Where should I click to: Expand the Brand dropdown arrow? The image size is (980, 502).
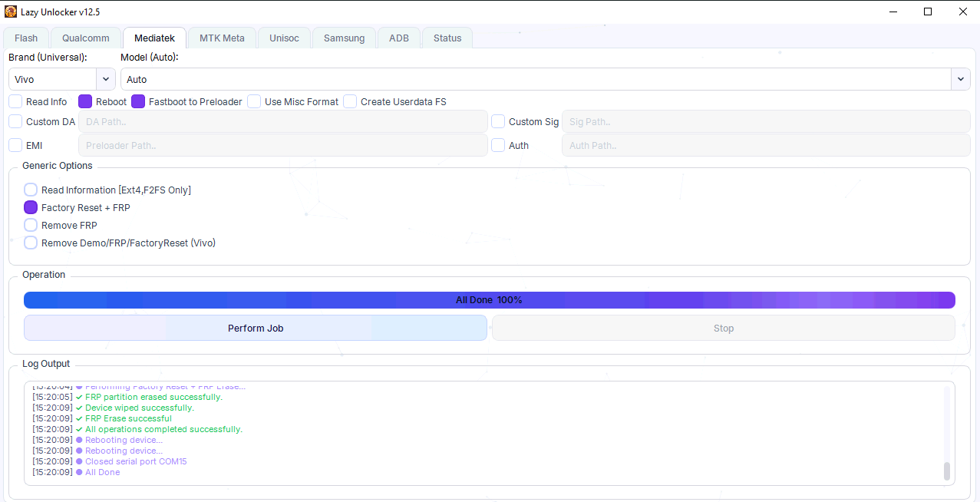tap(106, 79)
